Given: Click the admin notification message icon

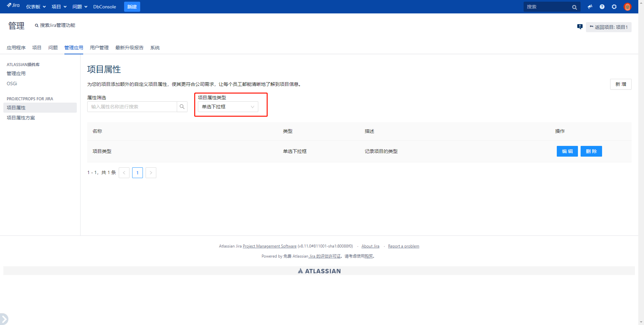Looking at the screenshot, I should [x=580, y=27].
